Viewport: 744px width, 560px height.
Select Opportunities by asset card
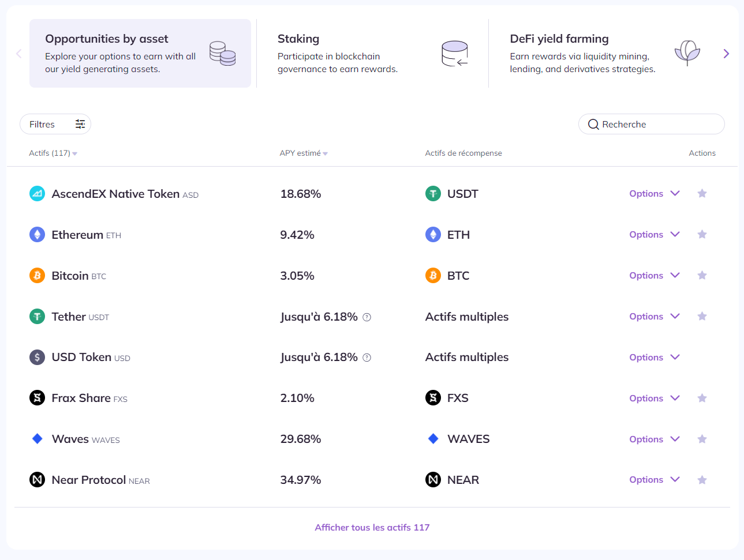pyautogui.click(x=140, y=53)
